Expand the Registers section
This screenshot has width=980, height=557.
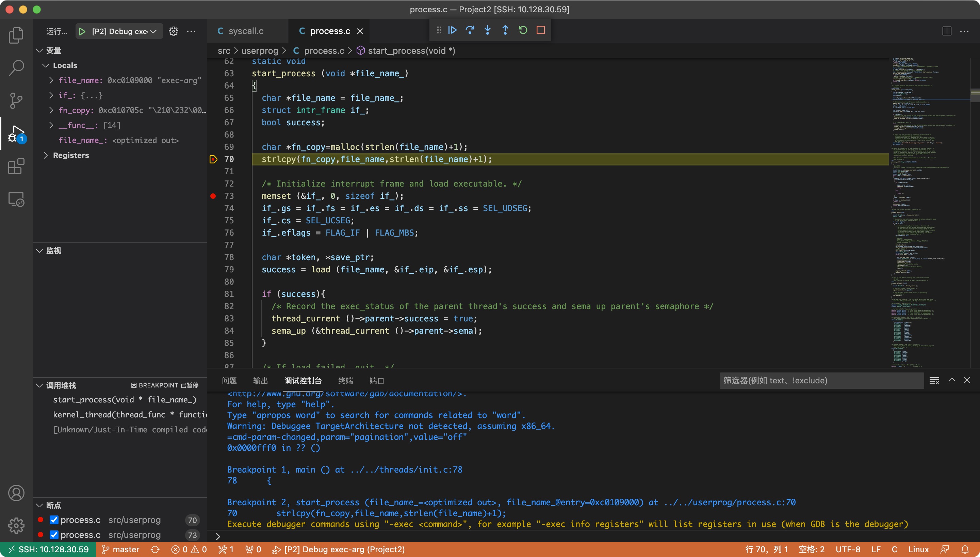click(x=46, y=155)
